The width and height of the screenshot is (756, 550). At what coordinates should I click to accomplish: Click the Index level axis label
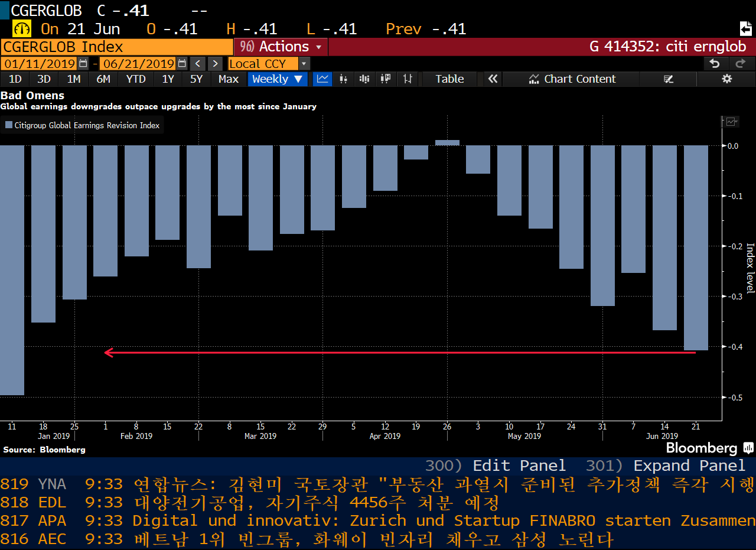point(751,268)
